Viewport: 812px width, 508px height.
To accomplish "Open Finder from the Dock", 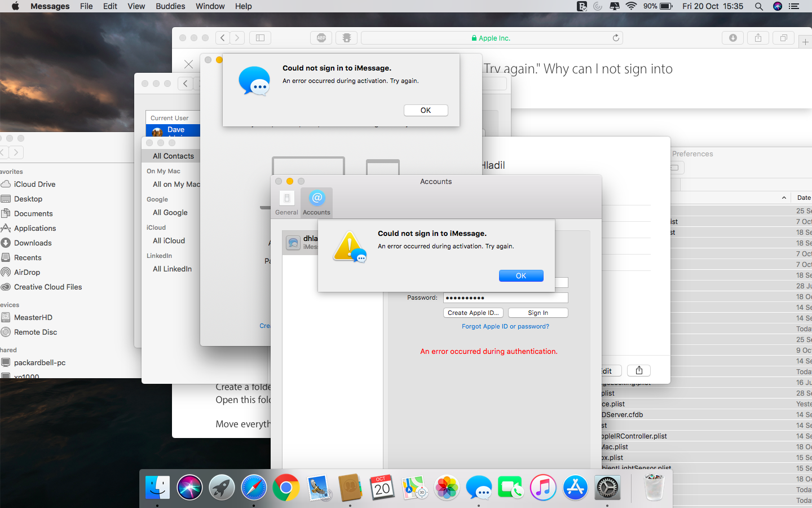I will pos(157,488).
